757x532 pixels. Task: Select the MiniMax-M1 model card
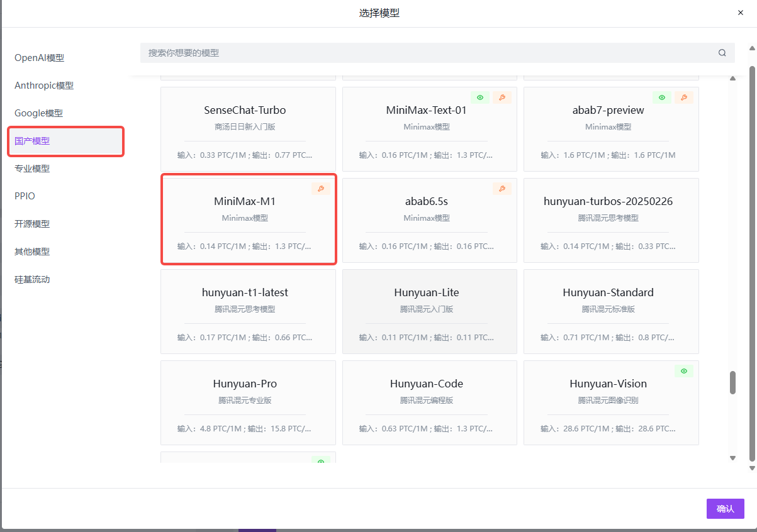(249, 219)
